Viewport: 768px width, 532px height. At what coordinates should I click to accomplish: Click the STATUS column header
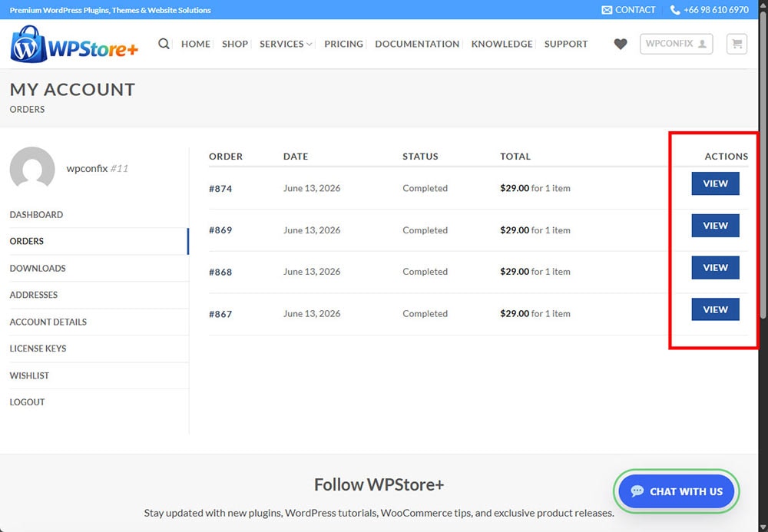[x=420, y=157]
